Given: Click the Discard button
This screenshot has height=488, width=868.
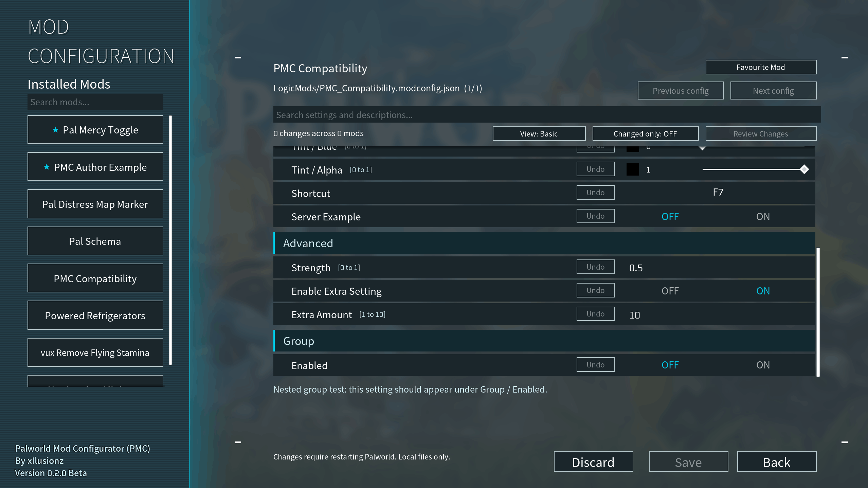Looking at the screenshot, I should tap(593, 462).
